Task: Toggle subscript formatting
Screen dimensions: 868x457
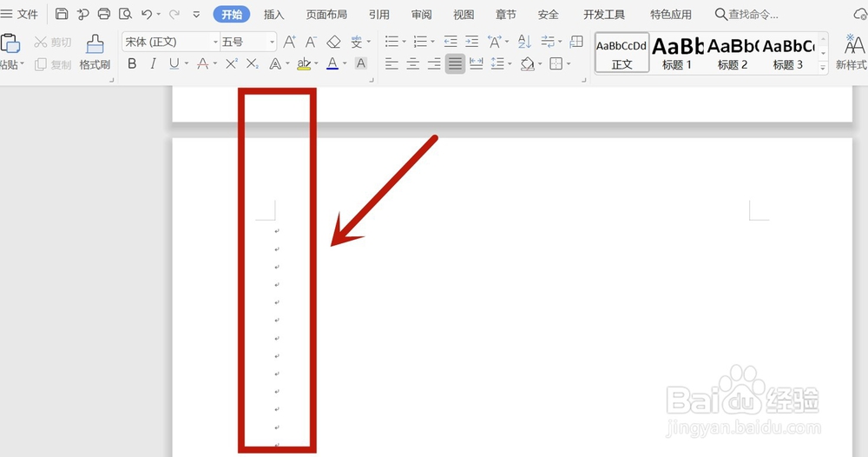Action: [253, 63]
